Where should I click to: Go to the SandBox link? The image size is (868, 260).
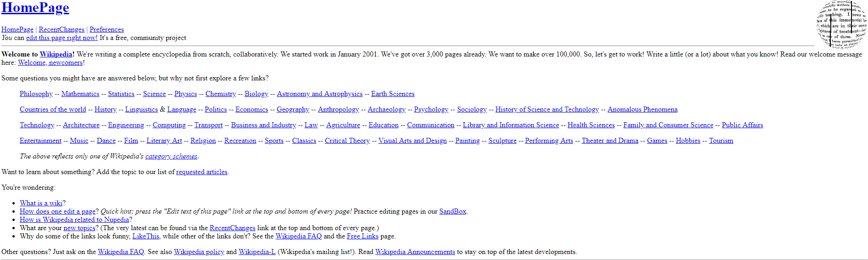(453, 211)
